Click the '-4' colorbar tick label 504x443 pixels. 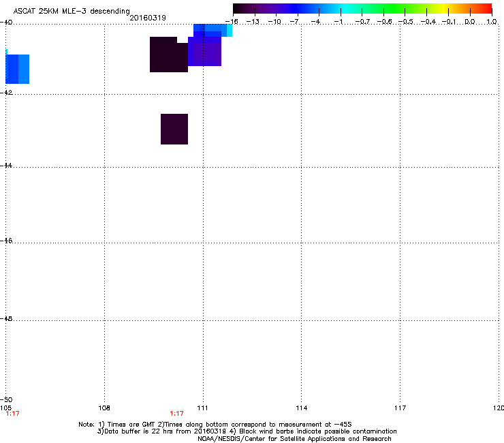click(x=316, y=22)
